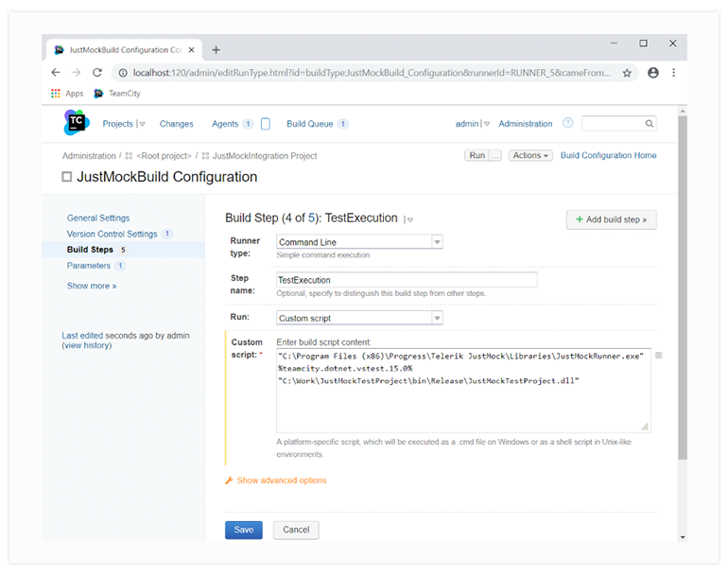
Task: Click the site information icon in address bar
Action: (x=123, y=73)
